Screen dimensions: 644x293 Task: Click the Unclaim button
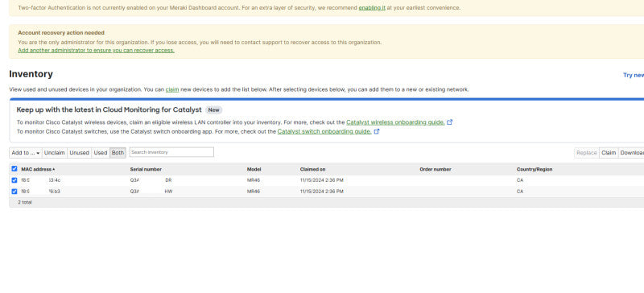point(55,152)
